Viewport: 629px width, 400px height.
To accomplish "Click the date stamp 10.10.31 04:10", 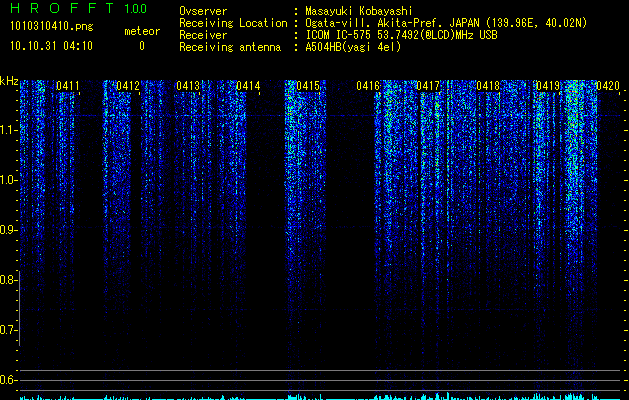I will (51, 46).
